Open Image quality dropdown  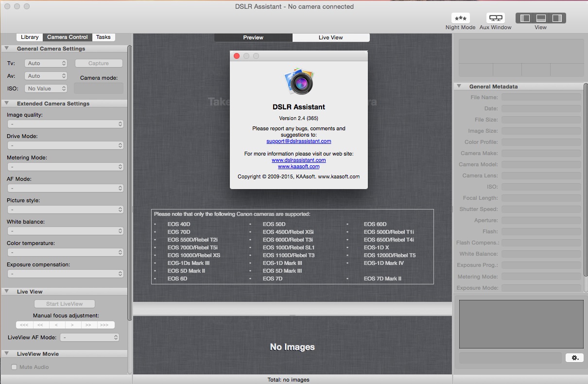point(66,124)
